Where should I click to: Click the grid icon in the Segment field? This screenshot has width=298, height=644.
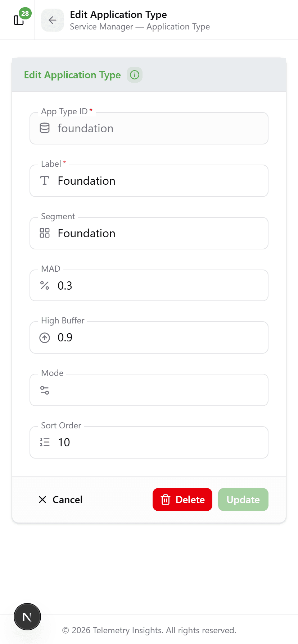44,233
